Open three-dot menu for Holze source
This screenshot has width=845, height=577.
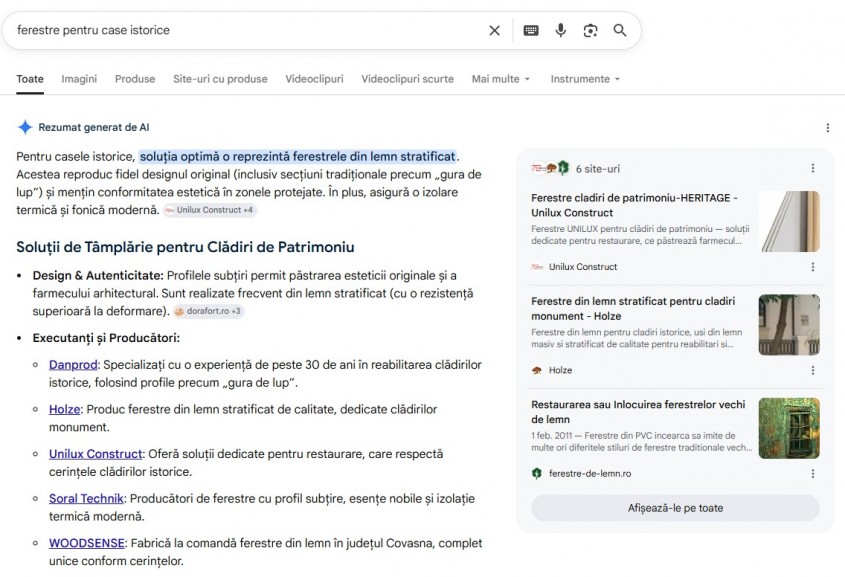coord(813,370)
